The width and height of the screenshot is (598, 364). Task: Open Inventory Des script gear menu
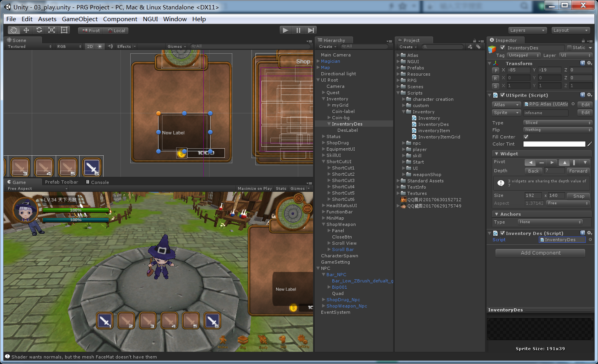pos(589,233)
